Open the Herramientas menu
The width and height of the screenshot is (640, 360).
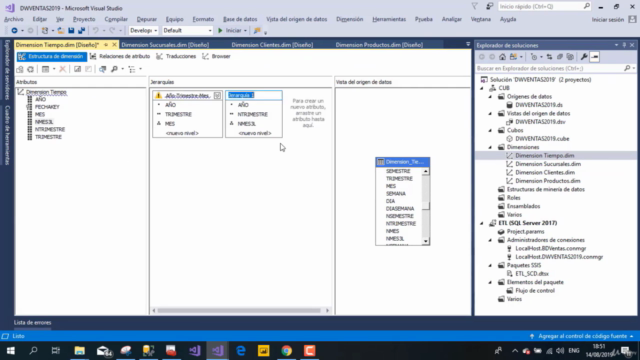point(389,19)
